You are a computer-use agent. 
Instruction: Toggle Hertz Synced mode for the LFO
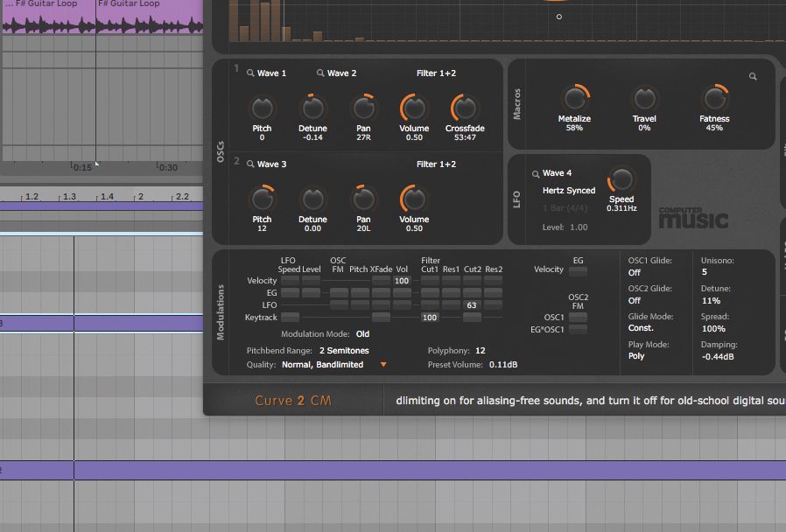pyautogui.click(x=570, y=190)
